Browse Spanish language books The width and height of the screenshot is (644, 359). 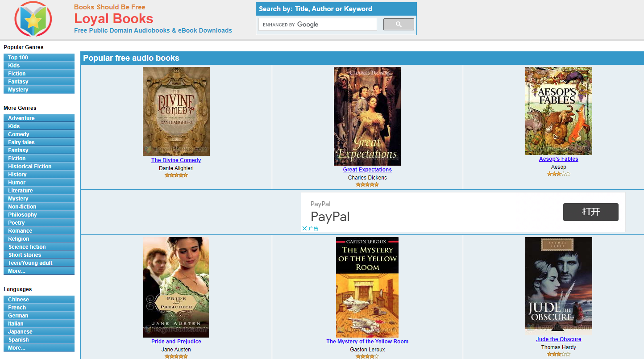[x=39, y=340]
